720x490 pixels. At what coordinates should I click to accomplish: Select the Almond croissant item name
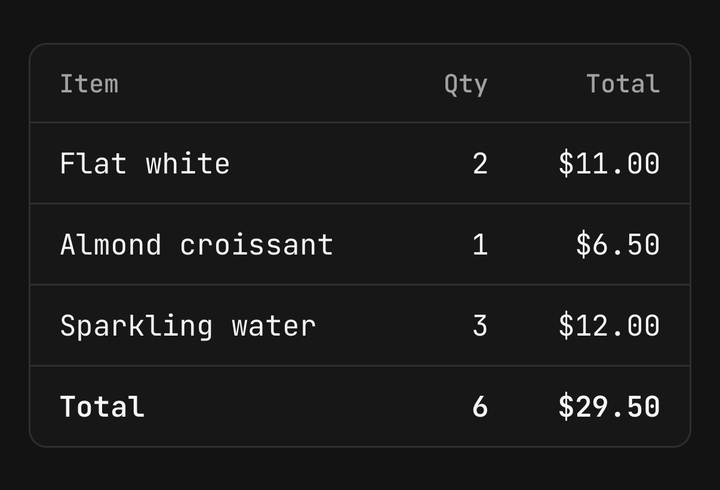coord(197,244)
